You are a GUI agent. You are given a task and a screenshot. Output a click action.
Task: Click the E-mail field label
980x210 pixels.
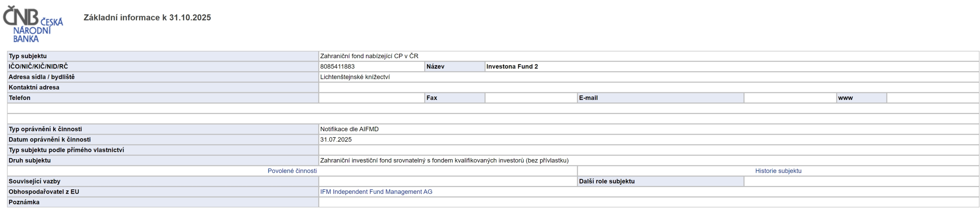coord(588,98)
